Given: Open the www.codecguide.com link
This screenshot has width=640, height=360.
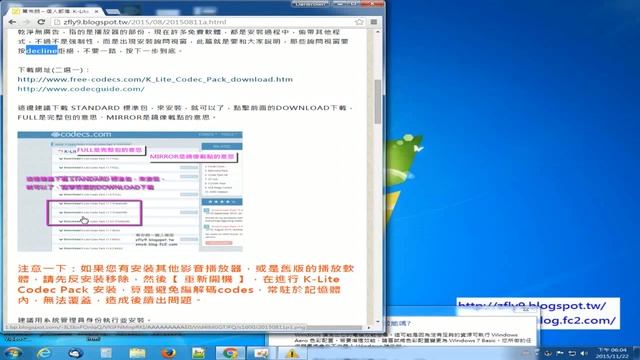Looking at the screenshot, I should tap(81, 89).
